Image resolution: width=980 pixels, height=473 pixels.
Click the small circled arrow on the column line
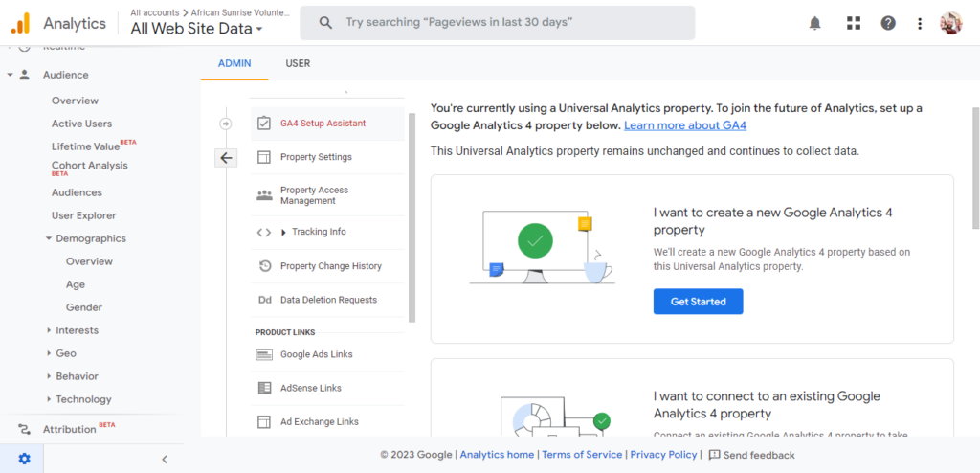(226, 124)
